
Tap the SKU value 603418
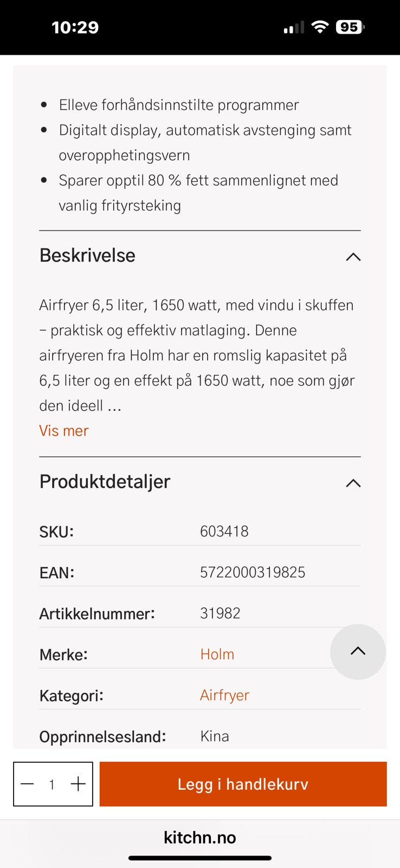pos(224,531)
